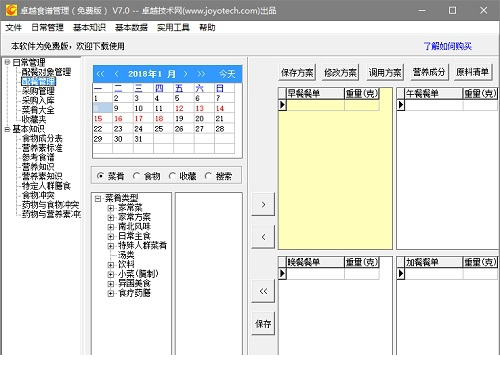Click the 保存方案 button

(x=297, y=72)
